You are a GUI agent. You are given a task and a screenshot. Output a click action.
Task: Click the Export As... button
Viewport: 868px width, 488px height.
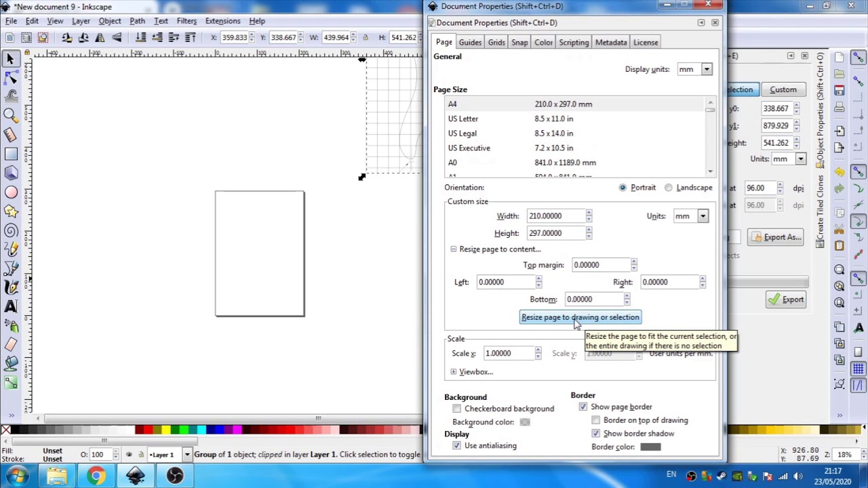pos(776,237)
